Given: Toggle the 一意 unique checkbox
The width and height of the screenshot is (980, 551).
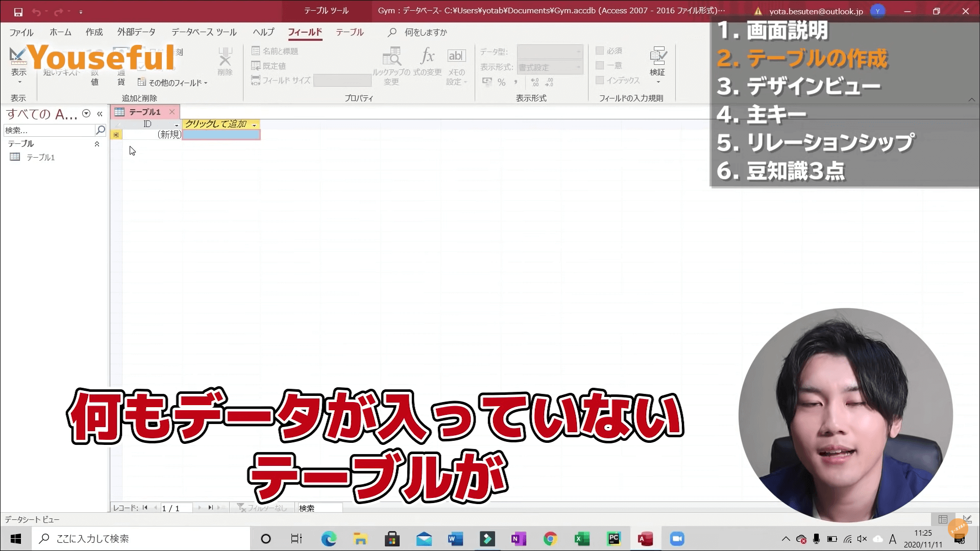Looking at the screenshot, I should click(x=600, y=65).
